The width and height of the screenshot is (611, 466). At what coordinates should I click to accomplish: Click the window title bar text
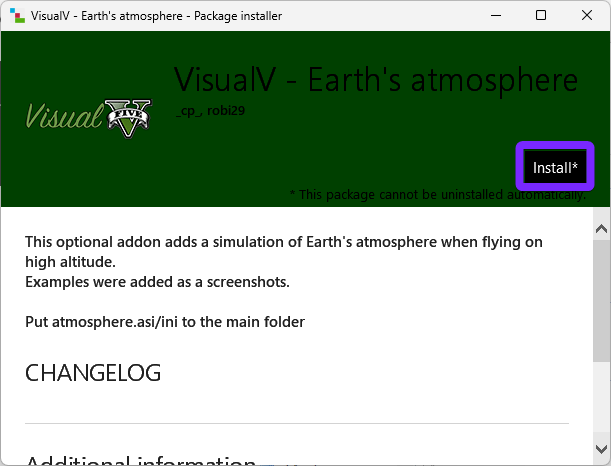point(156,16)
